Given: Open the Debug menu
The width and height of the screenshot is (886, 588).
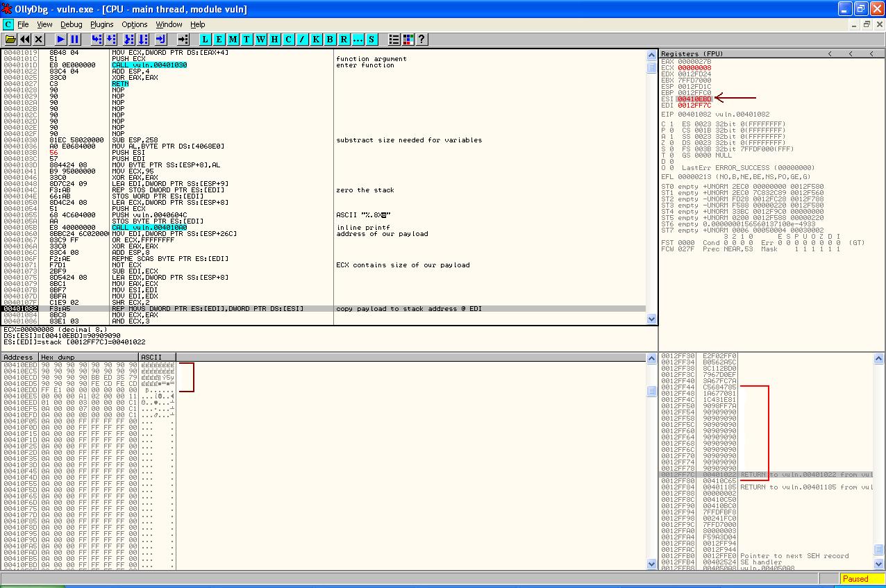Looking at the screenshot, I should tap(71, 24).
